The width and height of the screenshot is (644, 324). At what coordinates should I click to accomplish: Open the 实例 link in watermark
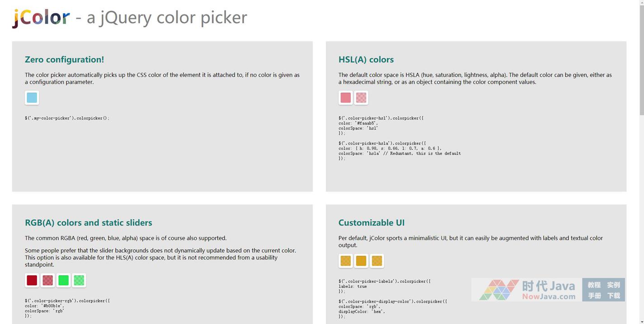coord(613,285)
